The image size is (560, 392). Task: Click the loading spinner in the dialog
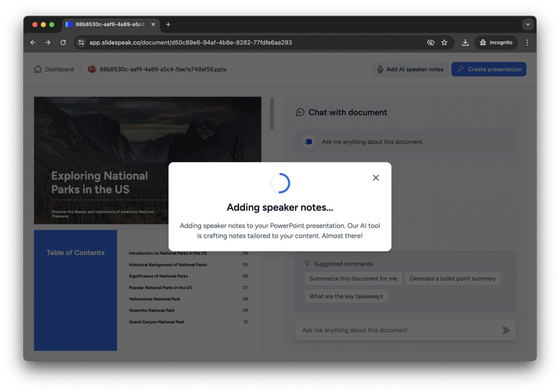[280, 183]
